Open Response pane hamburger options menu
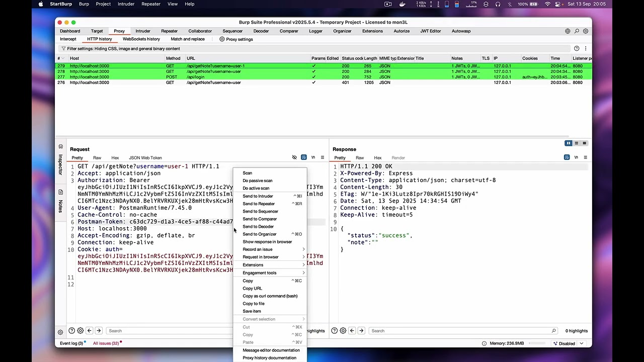This screenshot has height=362, width=644. tap(585, 157)
